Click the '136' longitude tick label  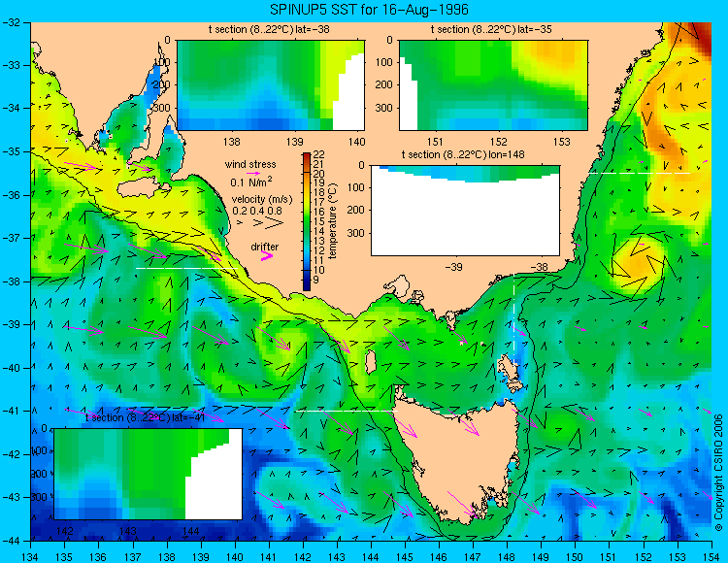click(x=98, y=557)
